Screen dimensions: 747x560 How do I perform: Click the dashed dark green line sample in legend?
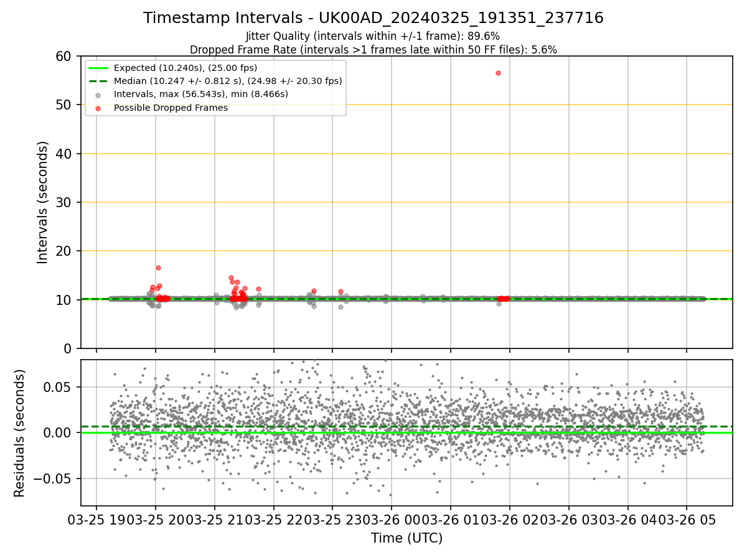[x=99, y=81]
